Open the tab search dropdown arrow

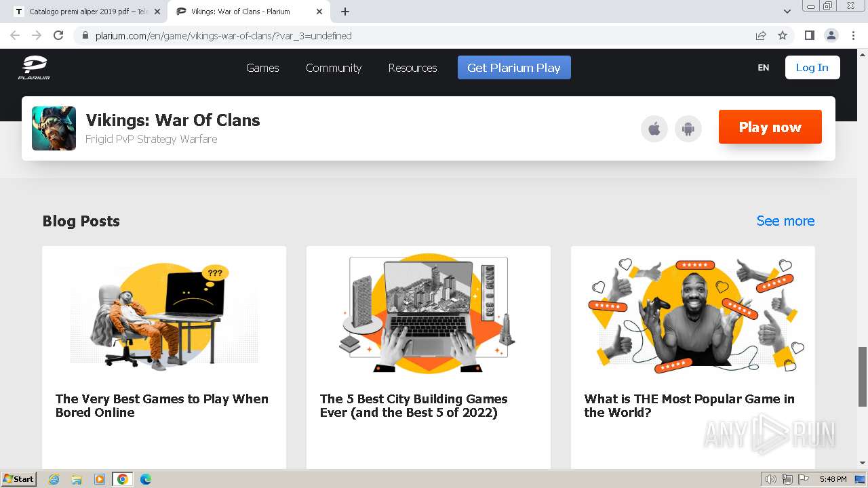(x=787, y=12)
